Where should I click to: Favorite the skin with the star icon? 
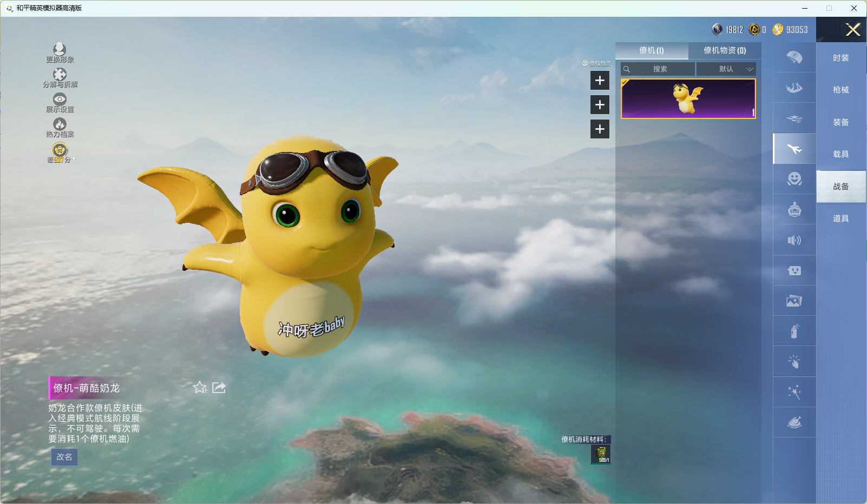(x=200, y=387)
